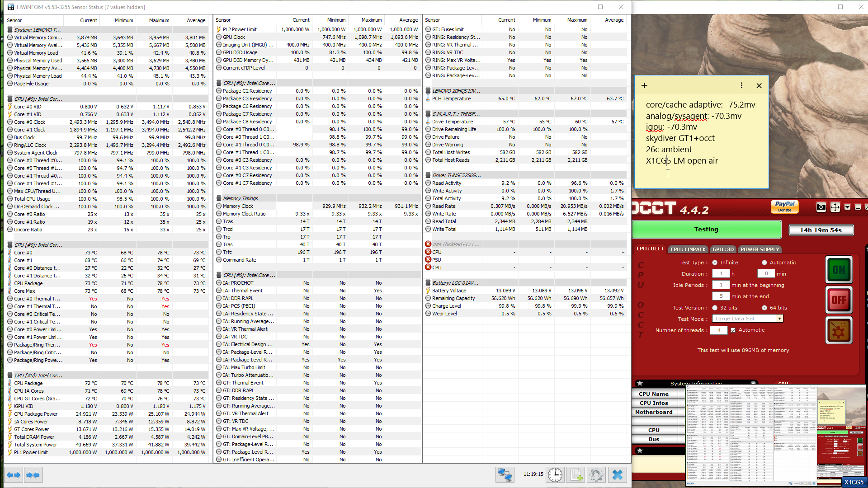Screen dimensions: 868x488
Task: Switch to the GPU:3D tab
Action: (723, 249)
